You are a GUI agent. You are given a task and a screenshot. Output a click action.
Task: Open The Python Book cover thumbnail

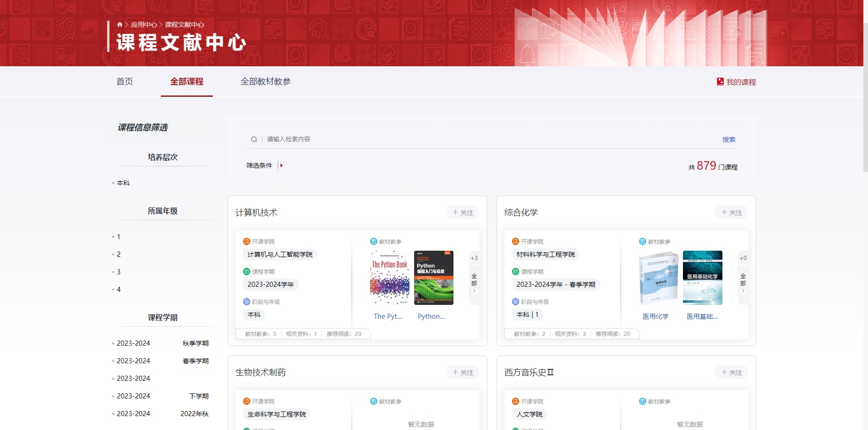pyautogui.click(x=389, y=278)
